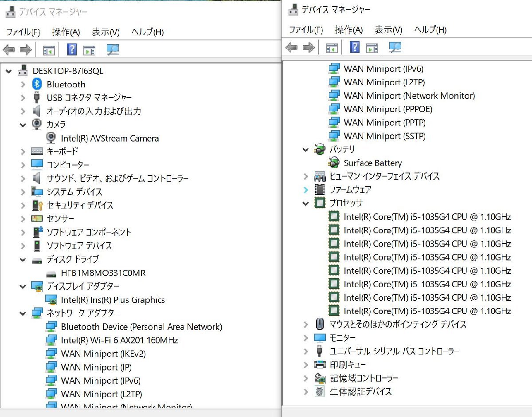Select WAN Miniport (Network Monitor) in right window
Screen dimensions: 532x417
tap(409, 96)
